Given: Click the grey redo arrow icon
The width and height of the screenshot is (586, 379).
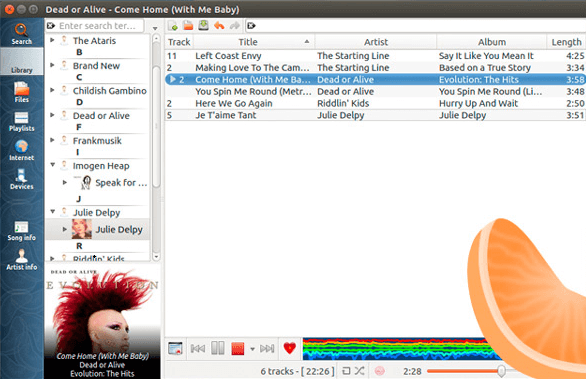Looking at the screenshot, I should pyautogui.click(x=234, y=25).
